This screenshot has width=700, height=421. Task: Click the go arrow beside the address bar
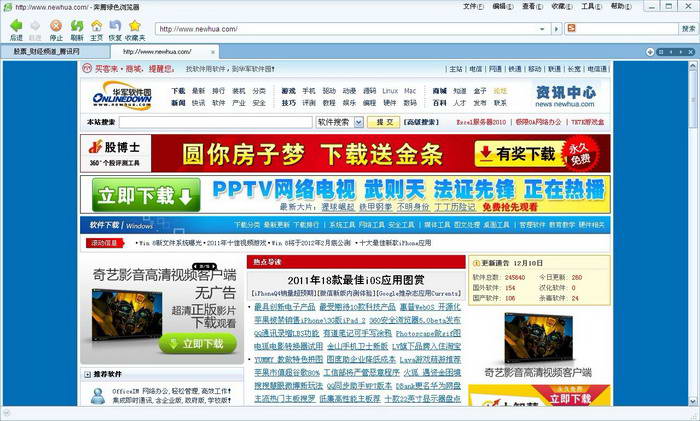pos(556,29)
